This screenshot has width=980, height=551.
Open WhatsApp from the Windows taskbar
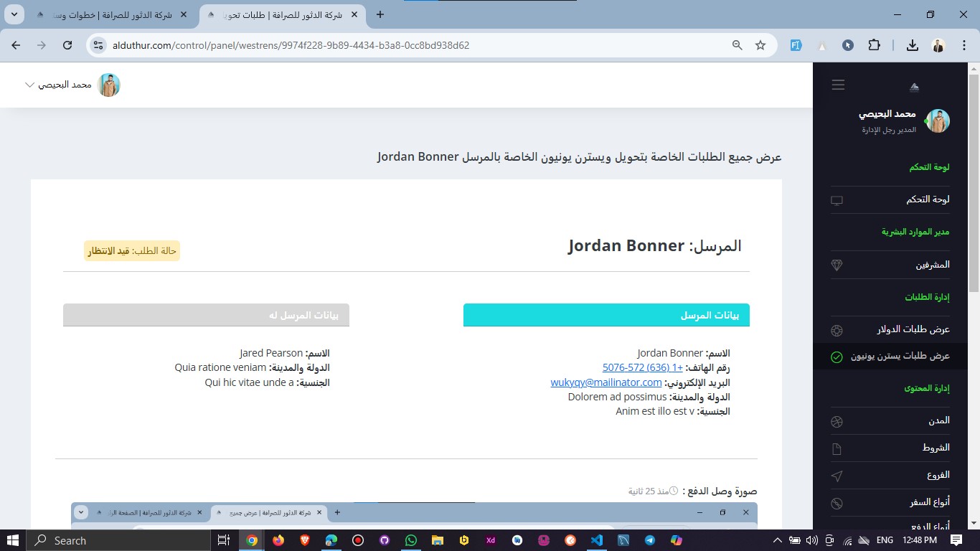click(410, 540)
